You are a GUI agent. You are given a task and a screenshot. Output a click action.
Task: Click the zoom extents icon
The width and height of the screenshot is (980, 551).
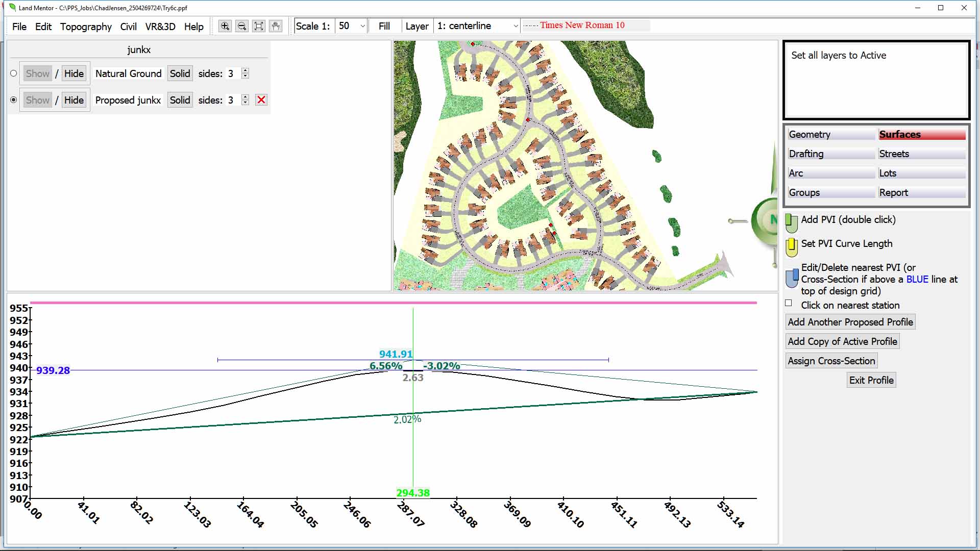tap(259, 26)
